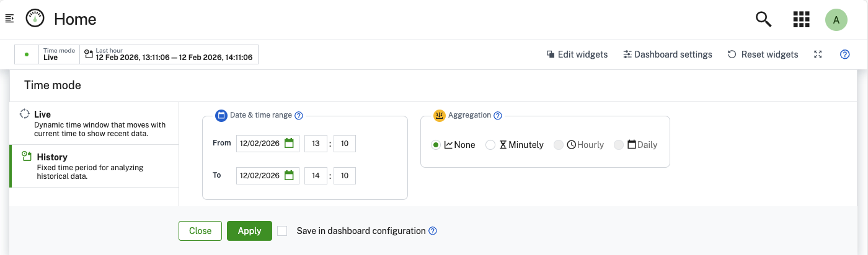This screenshot has width=868, height=255.
Task: Click the fullscreen expand icon
Action: point(818,54)
